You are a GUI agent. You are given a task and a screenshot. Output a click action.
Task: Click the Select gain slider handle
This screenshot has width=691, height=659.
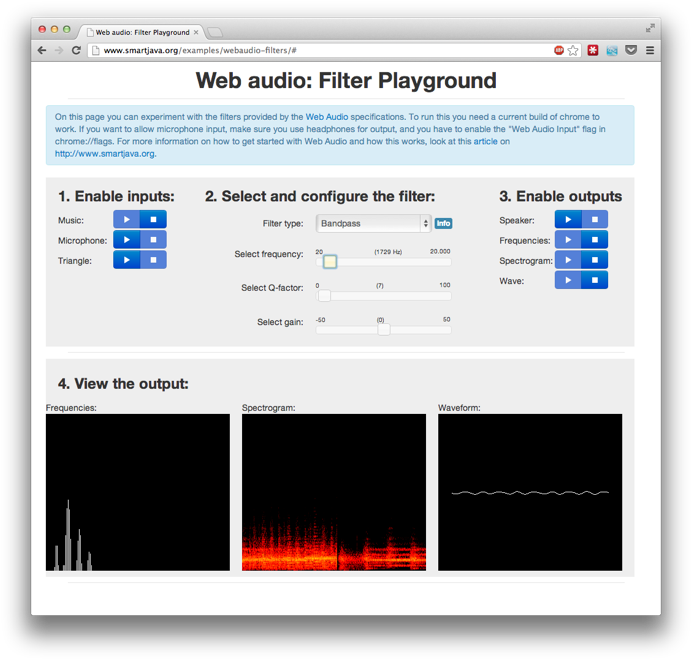click(384, 330)
